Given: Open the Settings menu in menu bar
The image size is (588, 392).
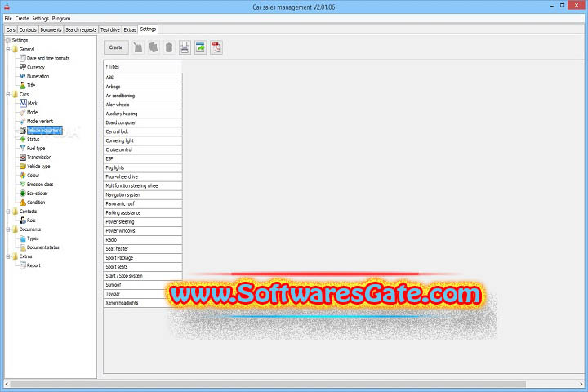Looking at the screenshot, I should click(40, 19).
